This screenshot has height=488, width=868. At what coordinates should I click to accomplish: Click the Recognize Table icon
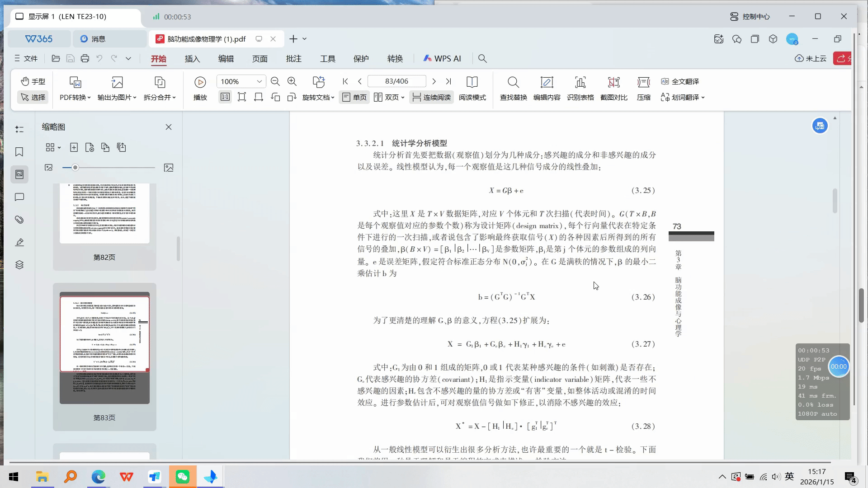(x=580, y=82)
